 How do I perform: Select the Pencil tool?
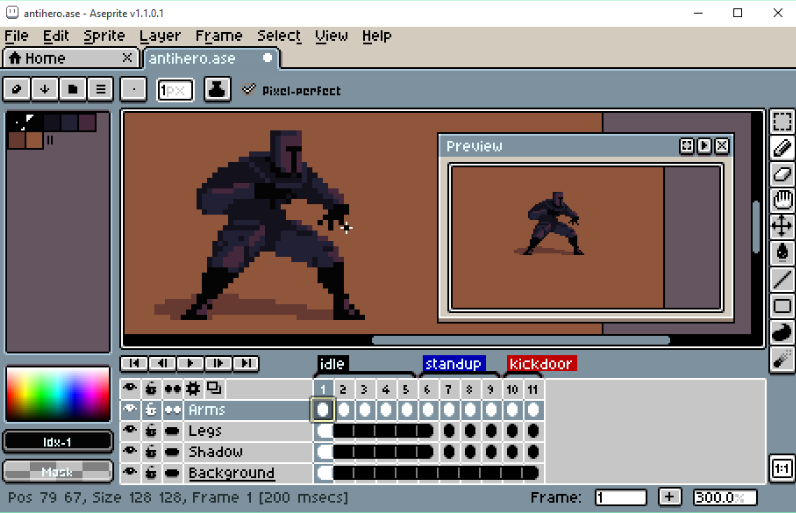pyautogui.click(x=782, y=148)
